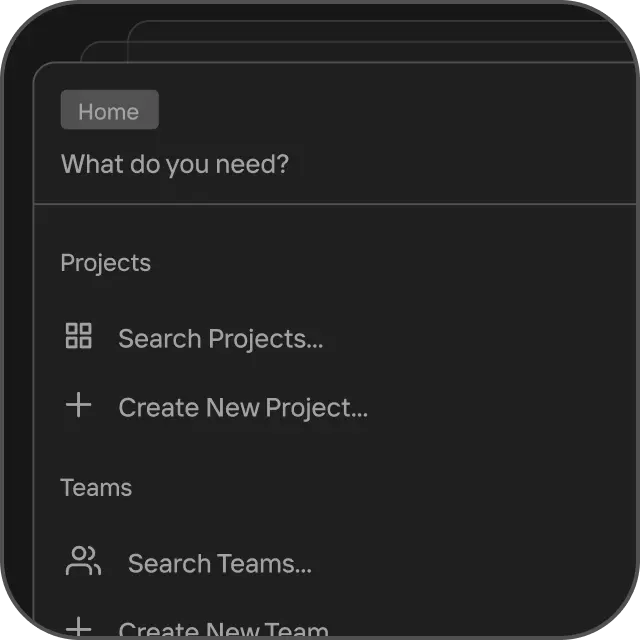Click empty area right of the Projects heading
Screen dimensions: 640x640
click(x=400, y=263)
